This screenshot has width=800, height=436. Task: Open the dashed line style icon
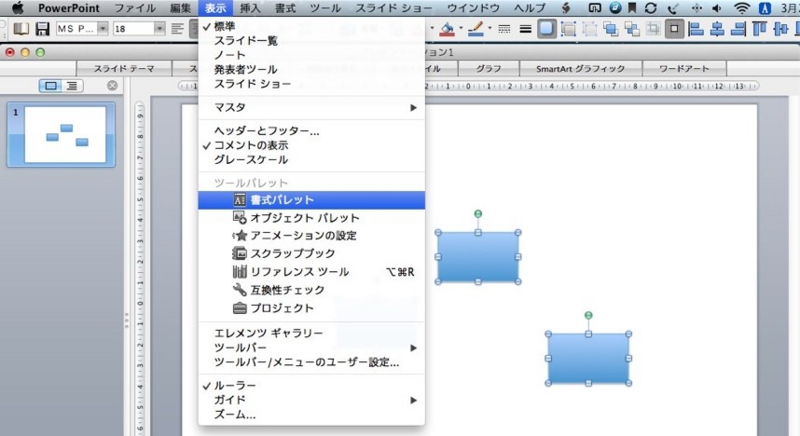point(505,29)
